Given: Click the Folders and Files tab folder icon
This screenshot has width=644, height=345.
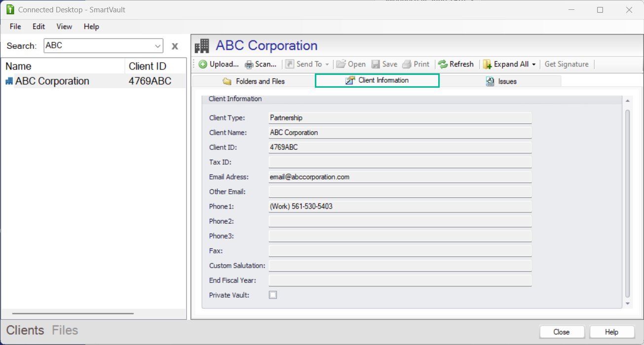Looking at the screenshot, I should 227,81.
